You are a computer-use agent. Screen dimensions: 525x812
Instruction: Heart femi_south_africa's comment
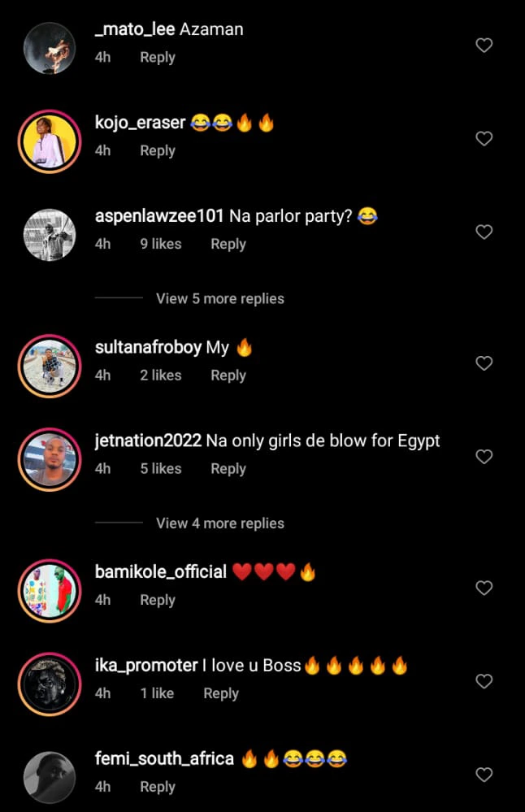(484, 775)
